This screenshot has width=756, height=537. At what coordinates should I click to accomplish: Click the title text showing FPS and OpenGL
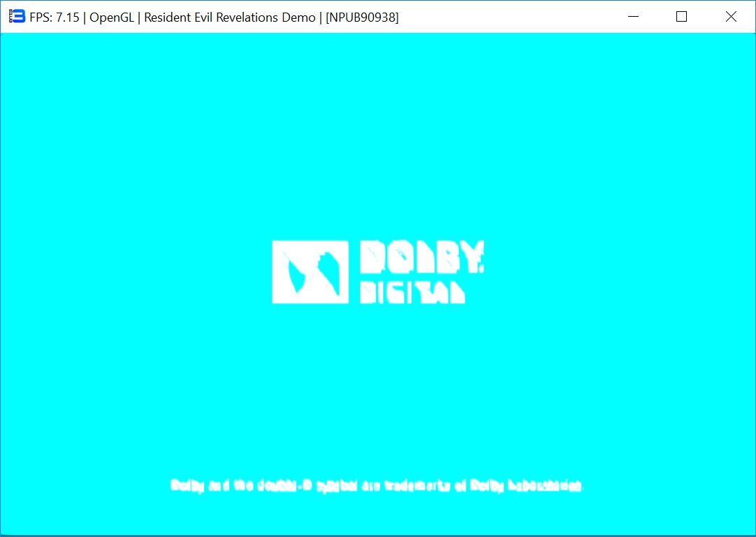coord(214,17)
